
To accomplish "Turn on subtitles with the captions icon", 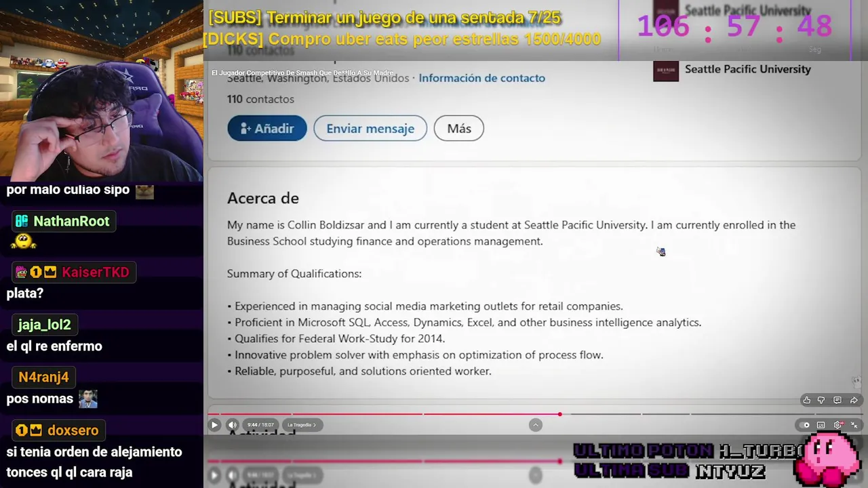I will pyautogui.click(x=821, y=425).
